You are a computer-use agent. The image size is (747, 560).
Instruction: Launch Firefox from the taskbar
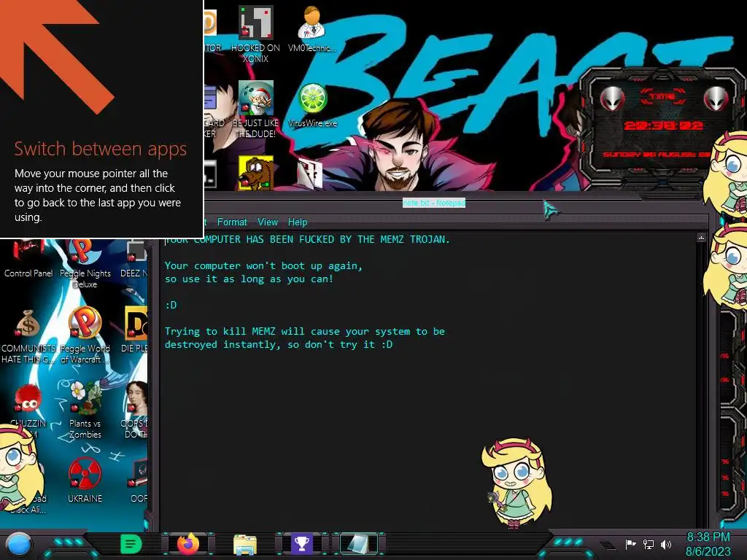tap(187, 544)
